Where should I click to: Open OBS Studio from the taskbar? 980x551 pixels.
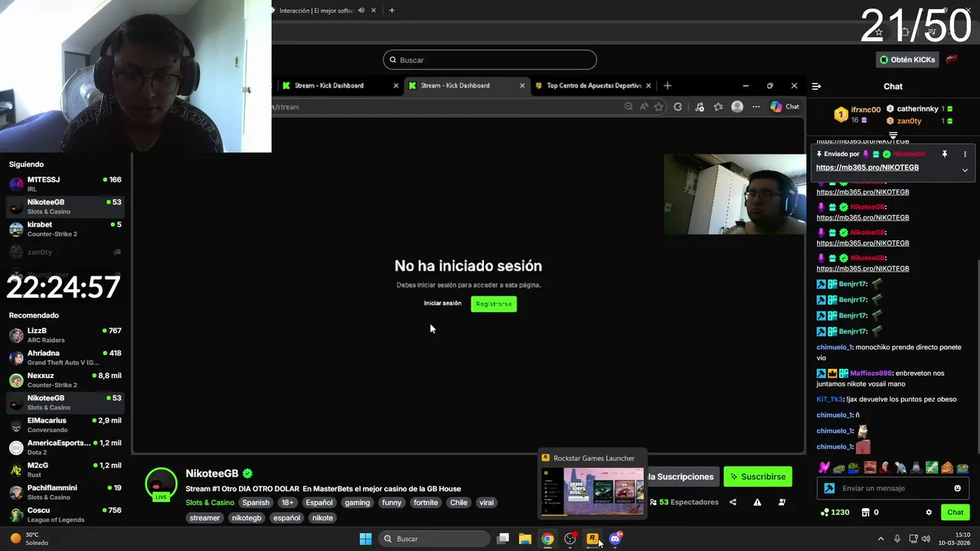pyautogui.click(x=570, y=539)
